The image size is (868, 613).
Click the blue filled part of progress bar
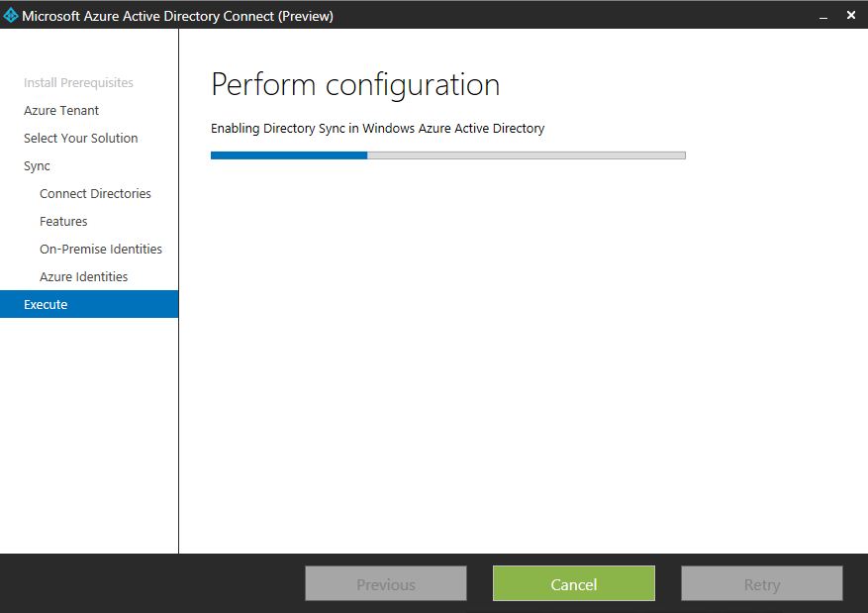[288, 155]
